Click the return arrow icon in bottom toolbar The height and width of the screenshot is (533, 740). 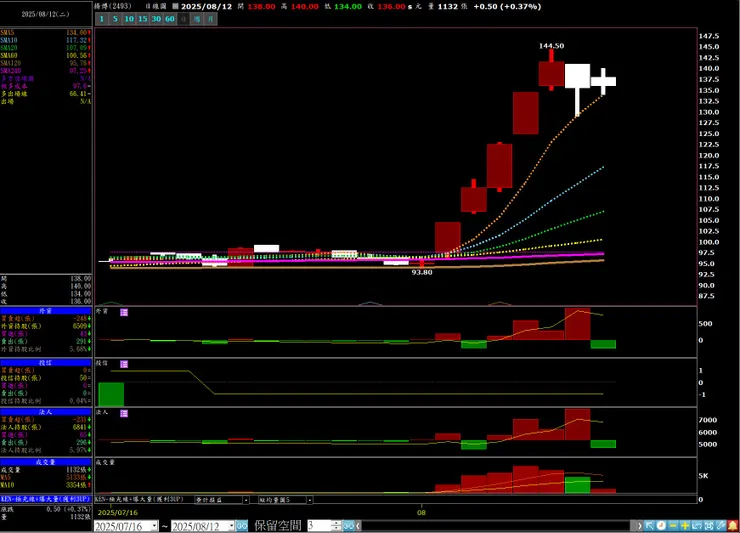click(x=697, y=525)
